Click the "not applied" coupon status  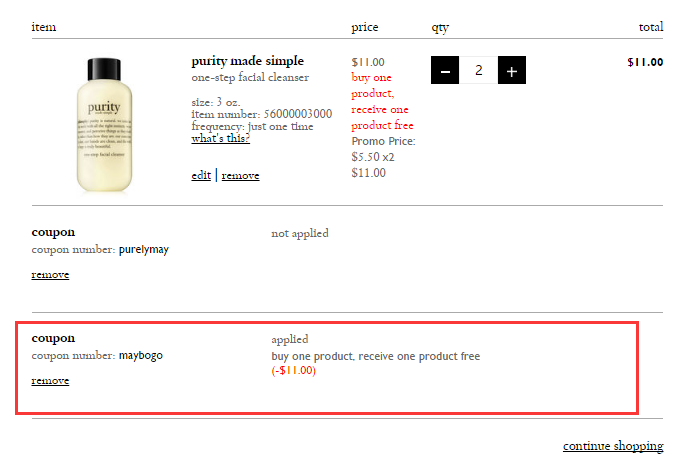tap(300, 234)
